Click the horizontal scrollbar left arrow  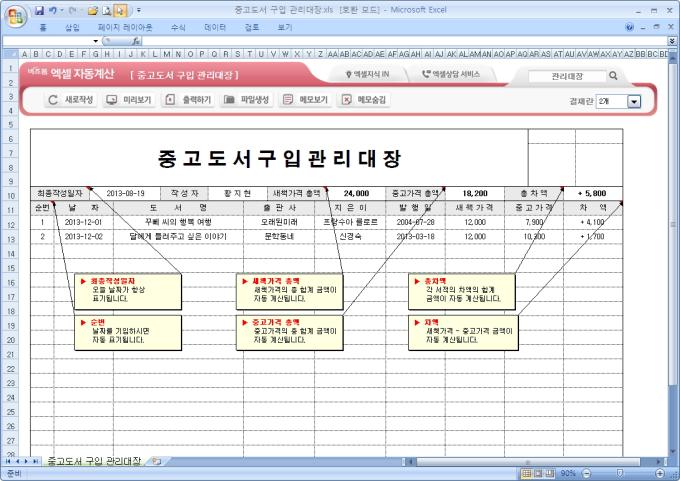pyautogui.click(x=409, y=462)
